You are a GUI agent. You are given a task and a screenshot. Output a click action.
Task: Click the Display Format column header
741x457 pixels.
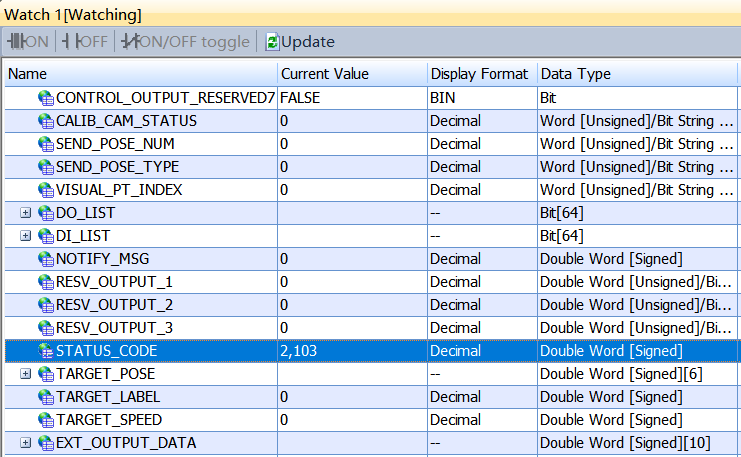point(480,74)
